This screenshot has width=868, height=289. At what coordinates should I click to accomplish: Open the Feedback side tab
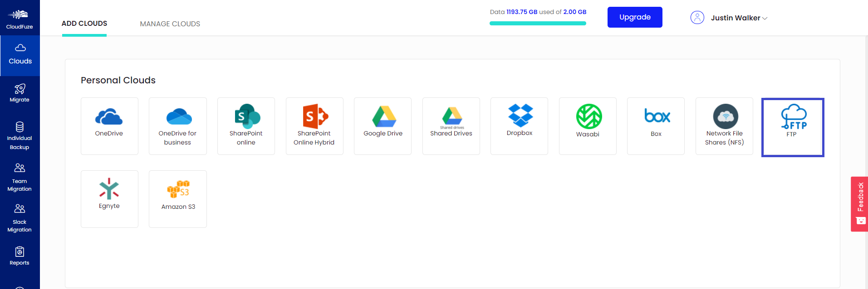tap(859, 204)
